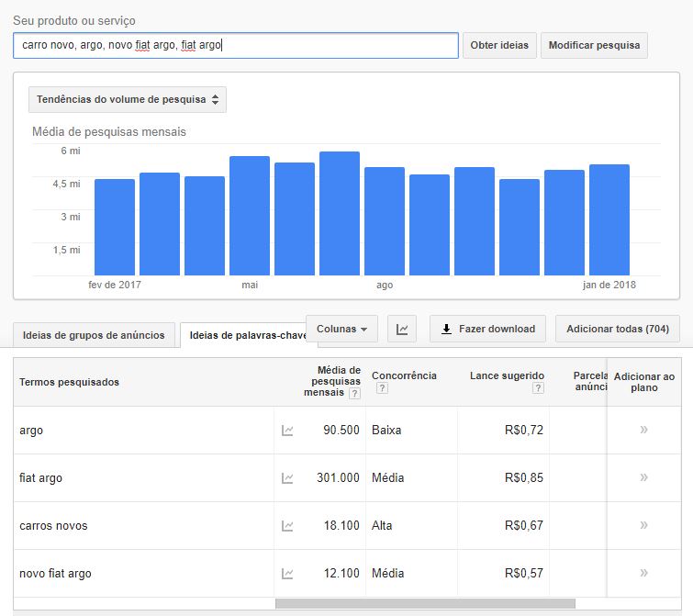Click Termos pesquisados column header
The height and width of the screenshot is (616, 693).
pos(69,382)
